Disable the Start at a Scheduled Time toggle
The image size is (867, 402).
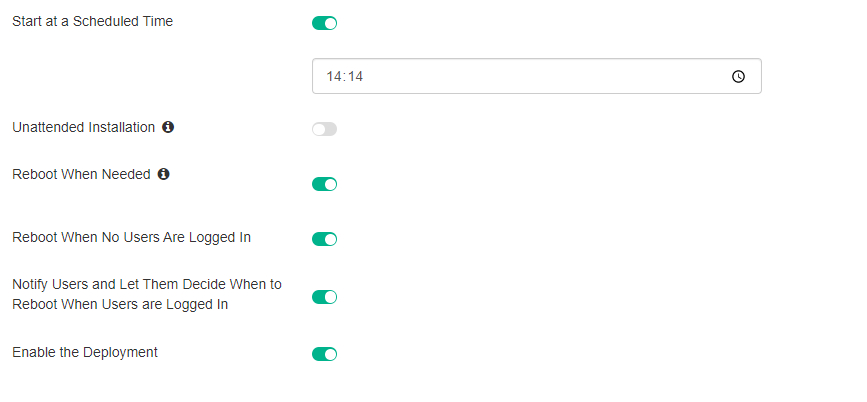coord(325,23)
